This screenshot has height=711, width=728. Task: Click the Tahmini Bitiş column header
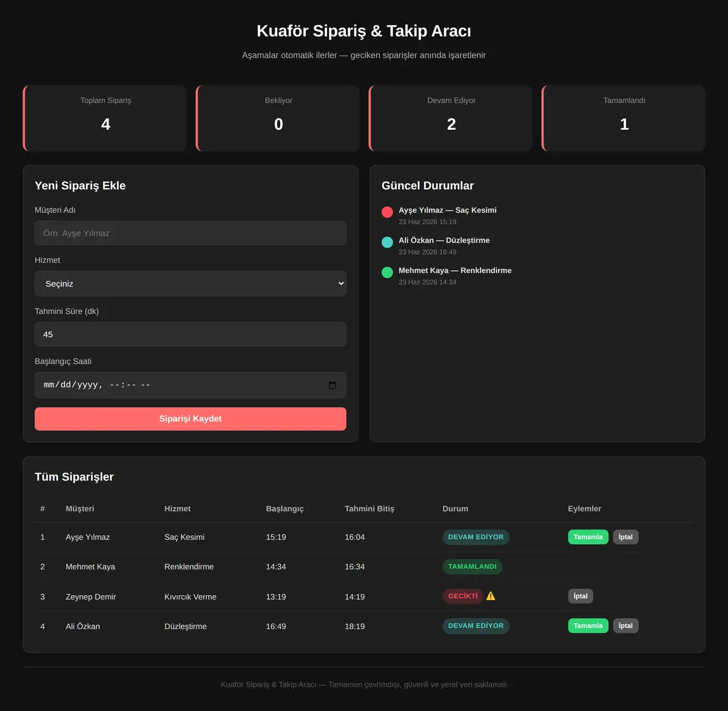[369, 509]
